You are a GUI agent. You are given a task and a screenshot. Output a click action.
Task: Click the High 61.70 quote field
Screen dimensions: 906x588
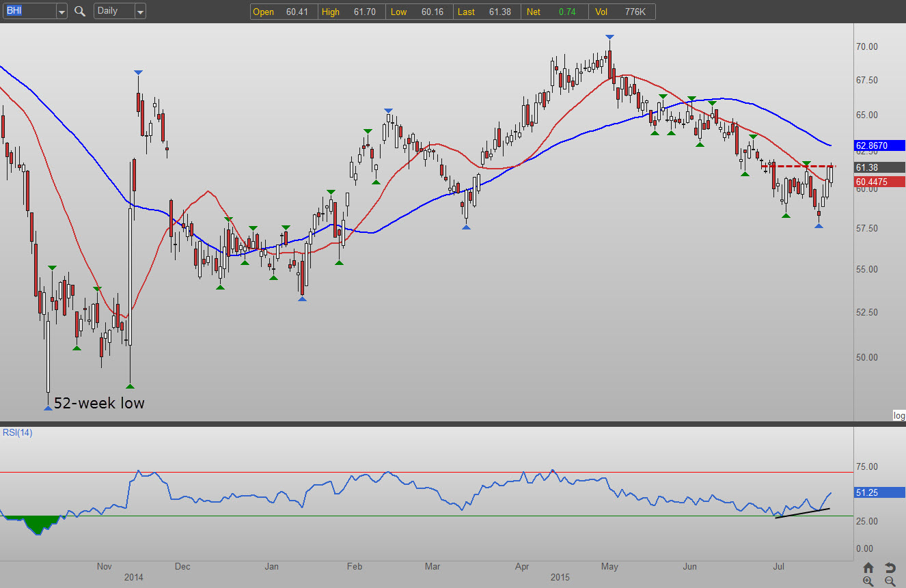pyautogui.click(x=351, y=12)
